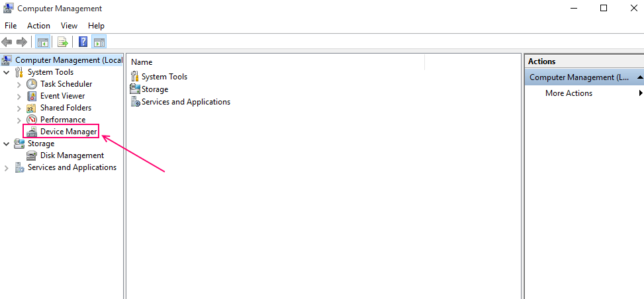Click the Storage icon in tree pane

(x=19, y=144)
